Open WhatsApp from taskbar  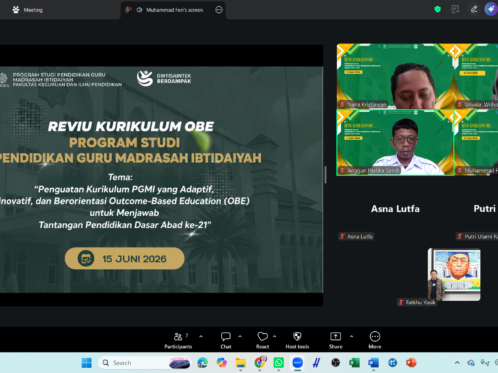click(278, 363)
